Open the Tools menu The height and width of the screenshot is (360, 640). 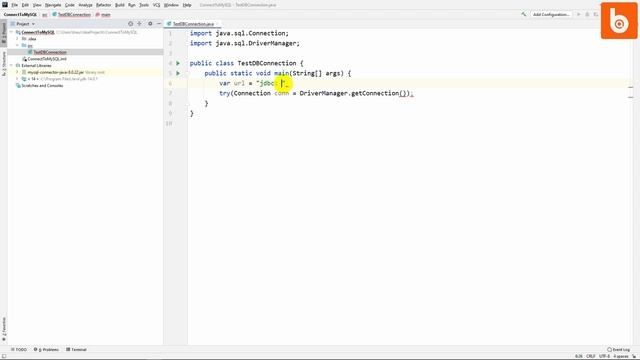click(144, 5)
